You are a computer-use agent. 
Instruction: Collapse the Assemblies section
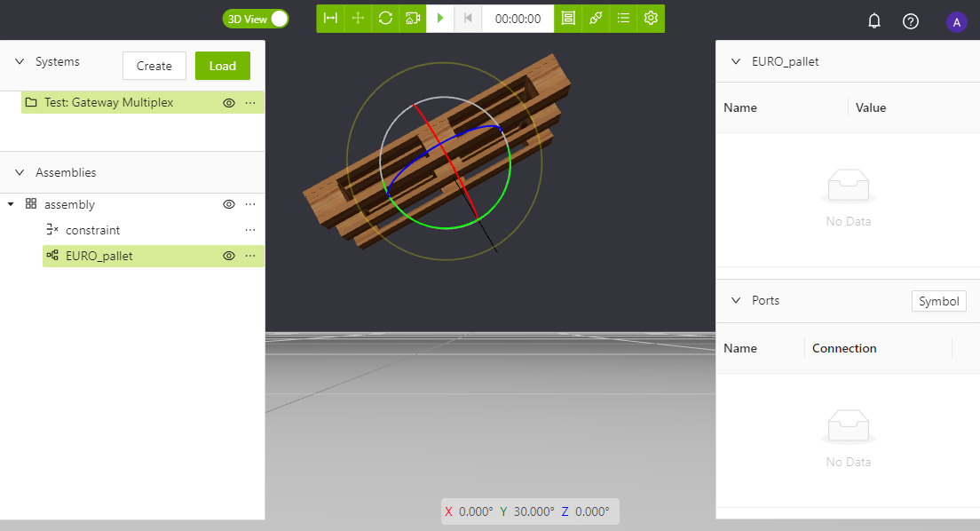(20, 172)
